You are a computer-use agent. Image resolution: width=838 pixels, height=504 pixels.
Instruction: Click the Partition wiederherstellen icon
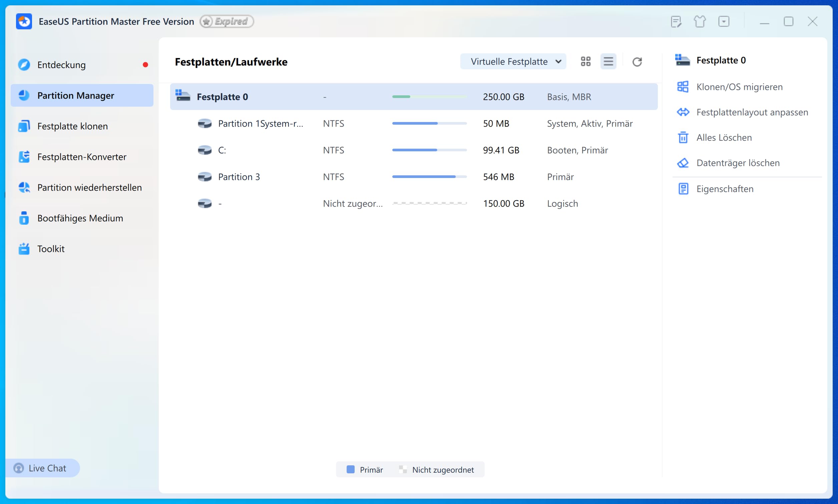pos(24,187)
